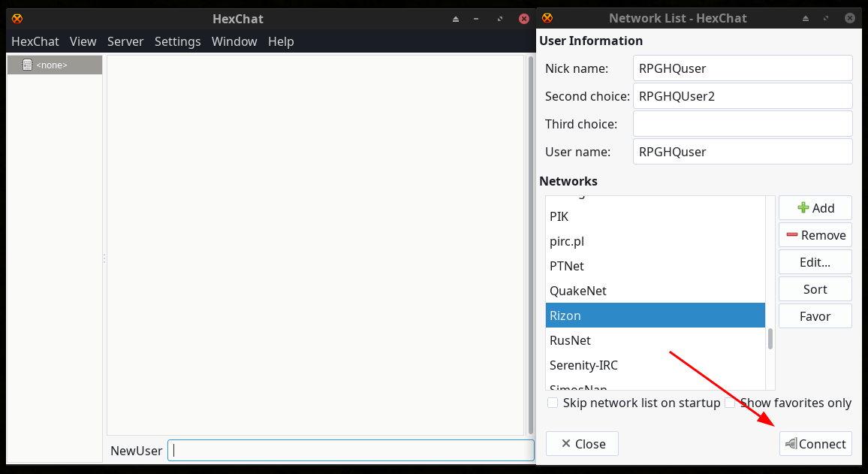Close the HexChat main window with the red button
Screen dimensions: 868x474
pos(523,19)
